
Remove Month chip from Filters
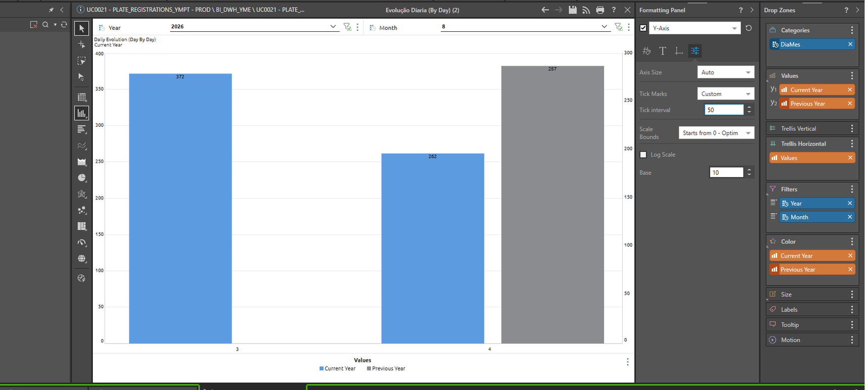tap(850, 217)
